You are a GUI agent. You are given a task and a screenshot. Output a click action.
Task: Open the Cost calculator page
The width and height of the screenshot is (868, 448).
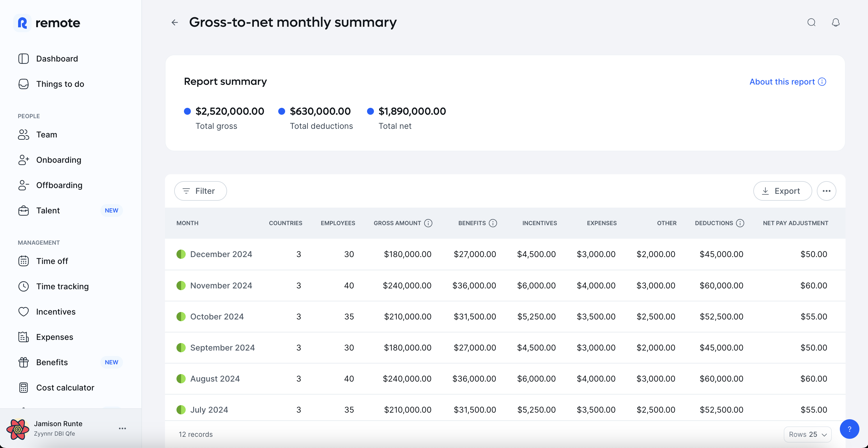point(65,388)
